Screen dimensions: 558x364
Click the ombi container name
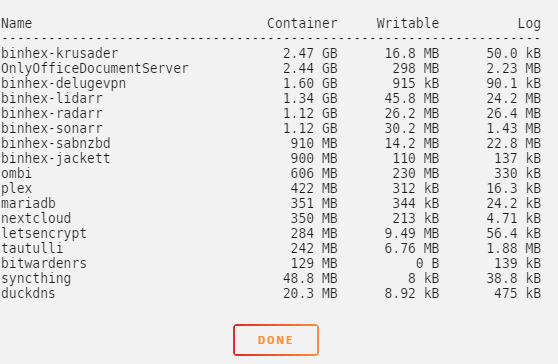pos(16,173)
